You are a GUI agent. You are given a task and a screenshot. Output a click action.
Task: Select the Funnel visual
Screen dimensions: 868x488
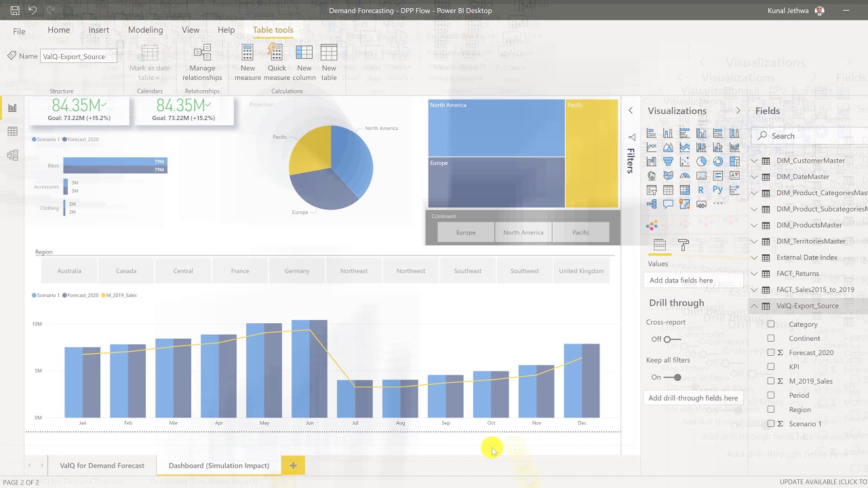[668, 161]
